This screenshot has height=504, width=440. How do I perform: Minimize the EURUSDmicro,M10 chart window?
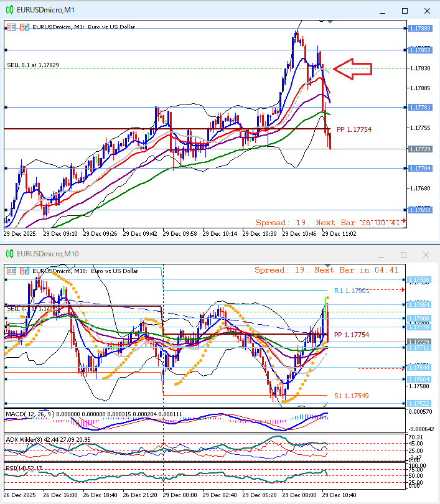383,254
